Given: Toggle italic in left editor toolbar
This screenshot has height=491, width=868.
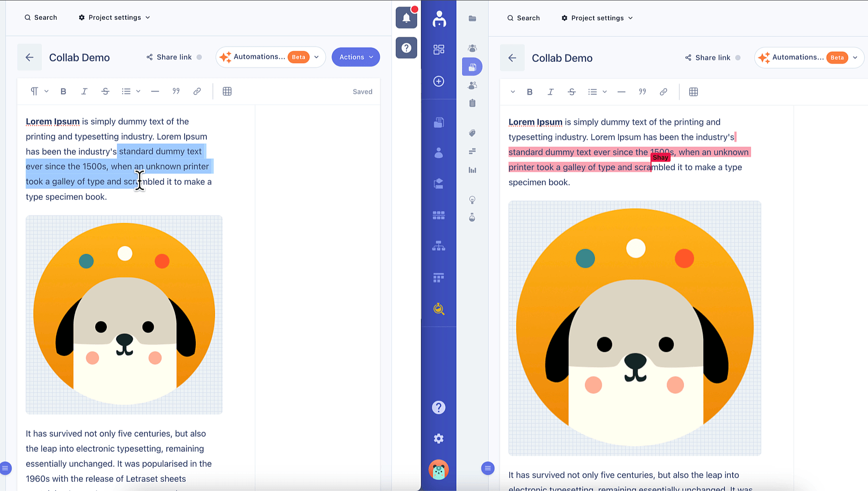Looking at the screenshot, I should [x=84, y=91].
